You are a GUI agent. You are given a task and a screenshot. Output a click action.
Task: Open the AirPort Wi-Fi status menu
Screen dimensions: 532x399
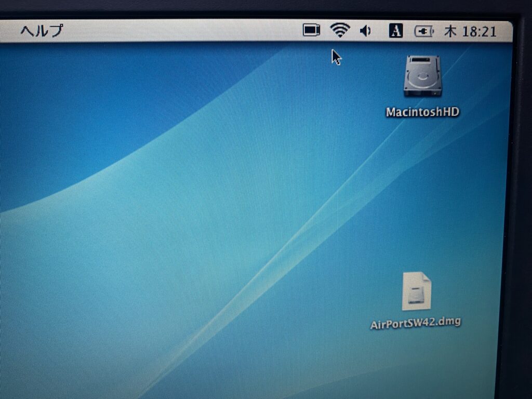[x=340, y=30]
